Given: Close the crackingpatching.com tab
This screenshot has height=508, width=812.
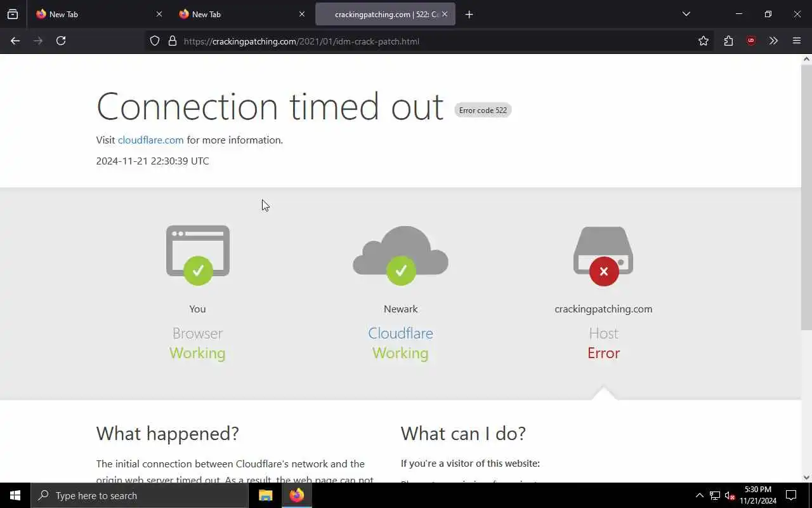Looking at the screenshot, I should (x=445, y=14).
